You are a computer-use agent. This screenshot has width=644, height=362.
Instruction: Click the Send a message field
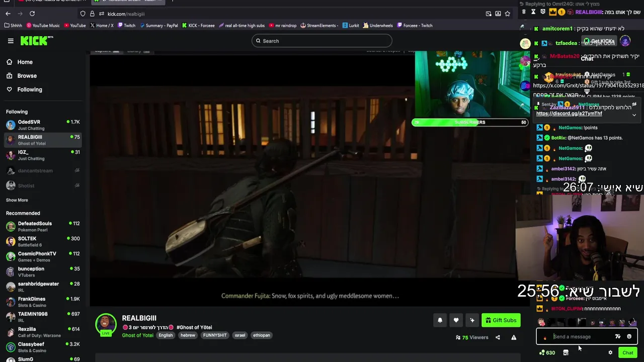click(579, 337)
